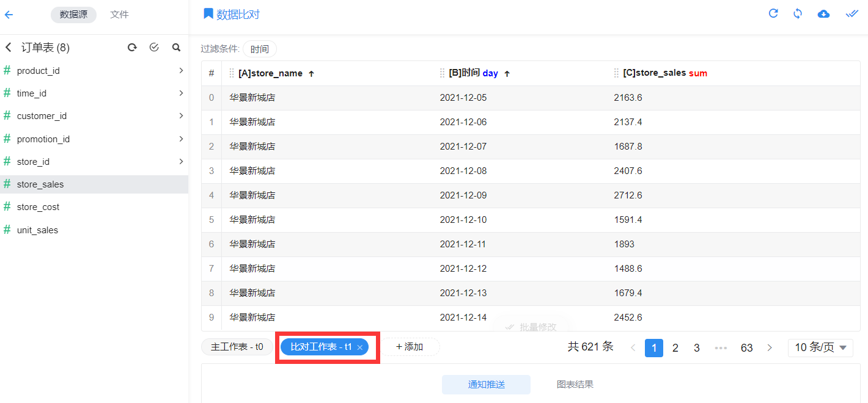The width and height of the screenshot is (868, 403).
Task: Expand the time_id field
Action: pyautogui.click(x=181, y=93)
